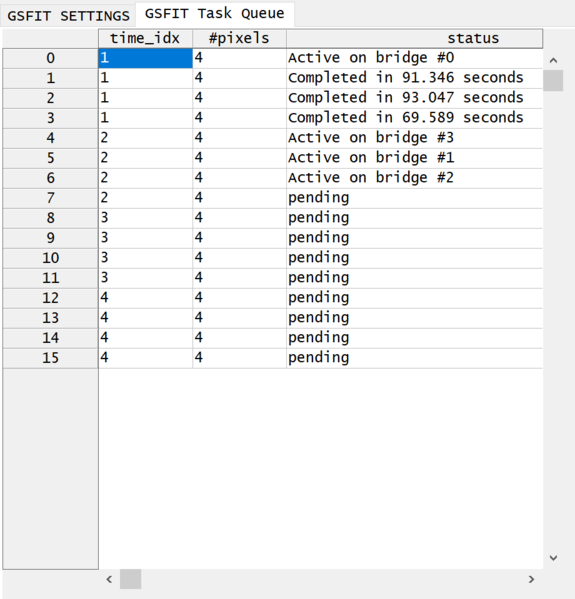Screen dimensions: 575x599
Task: Click the vertical scrollbar down arrow
Action: [553, 558]
